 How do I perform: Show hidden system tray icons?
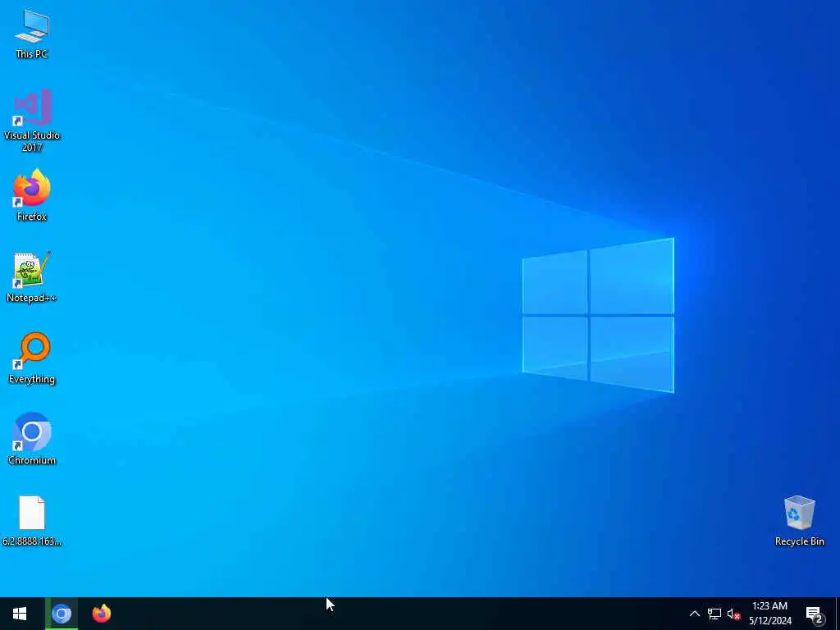pyautogui.click(x=694, y=614)
